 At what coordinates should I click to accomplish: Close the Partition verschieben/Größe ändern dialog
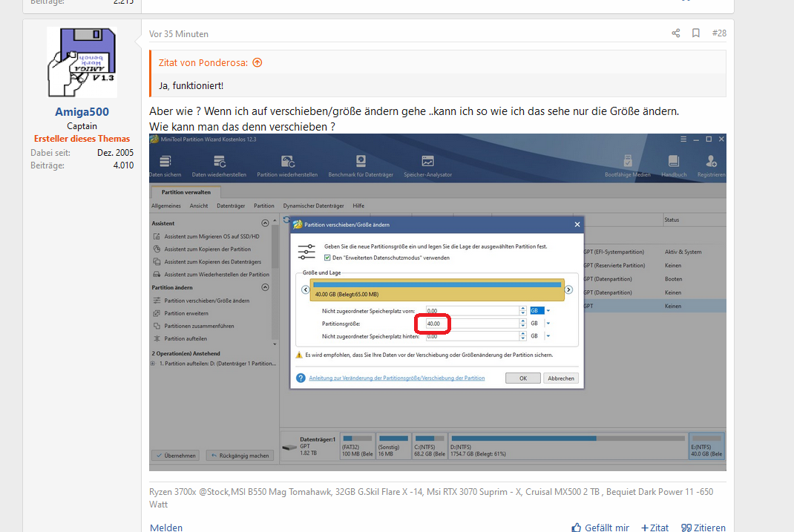tap(577, 224)
